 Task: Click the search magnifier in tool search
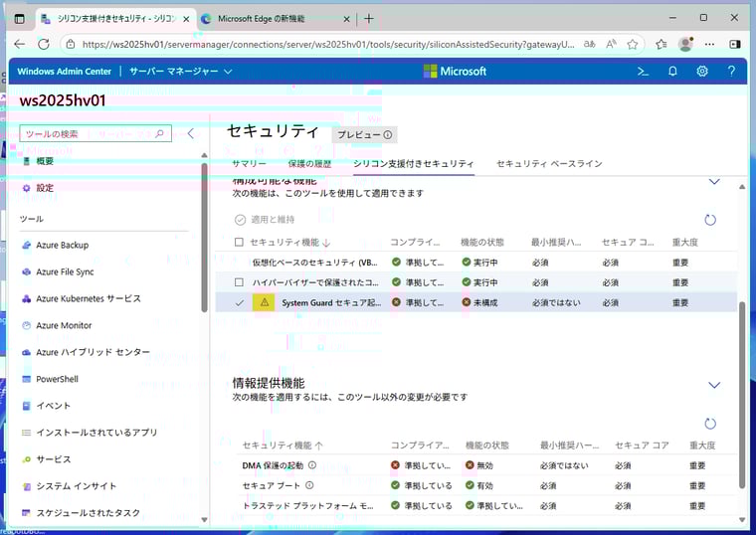[159, 133]
